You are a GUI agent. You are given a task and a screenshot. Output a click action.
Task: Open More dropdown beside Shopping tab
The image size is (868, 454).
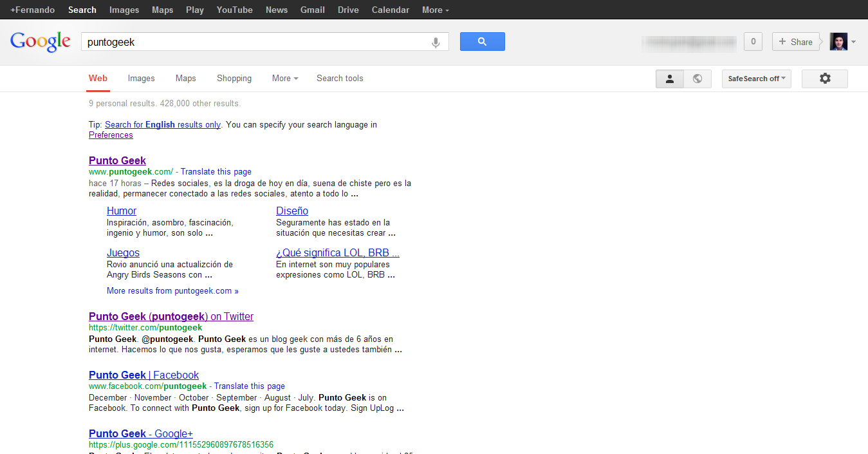284,79
